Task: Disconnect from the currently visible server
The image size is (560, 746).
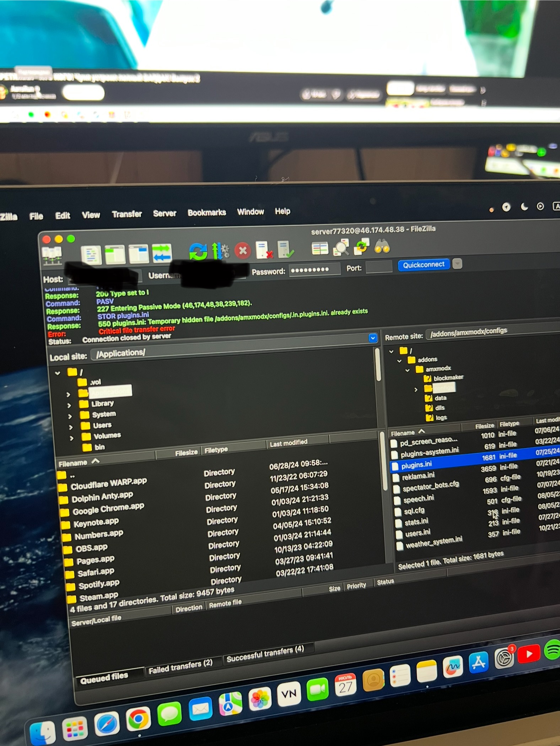Action: click(x=264, y=250)
